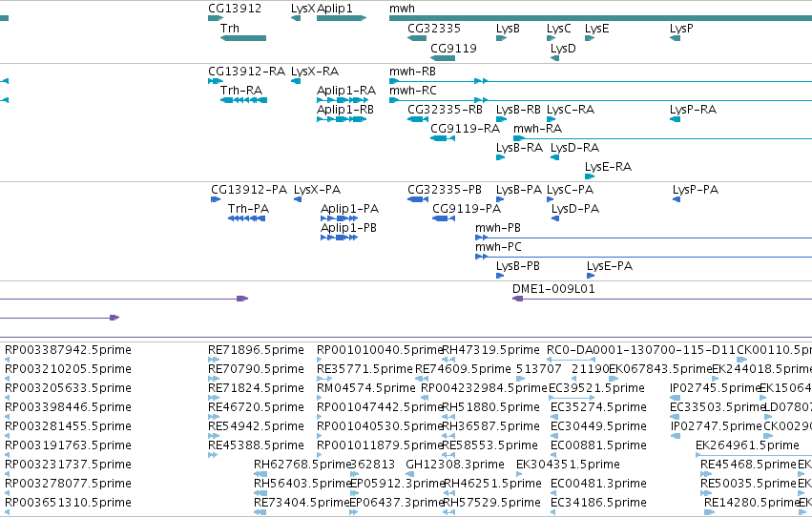This screenshot has width=812, height=517.
Task: Click the LysP-RA transcript label
Action: tap(693, 109)
